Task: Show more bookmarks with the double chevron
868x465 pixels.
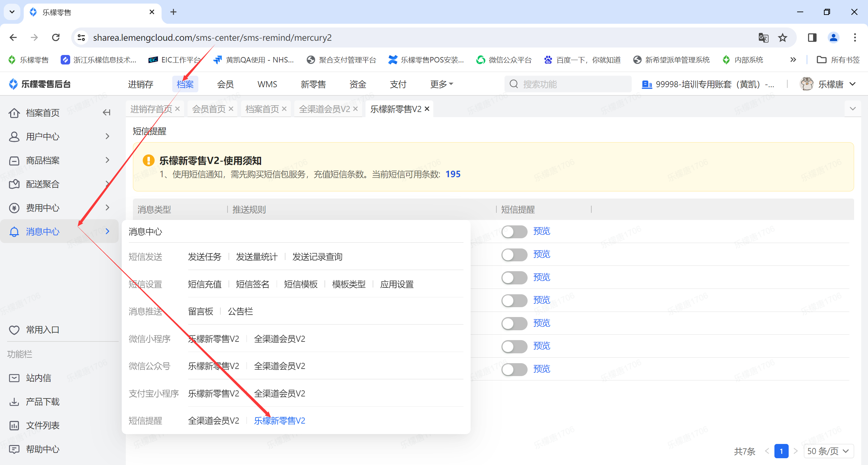Action: [793, 60]
